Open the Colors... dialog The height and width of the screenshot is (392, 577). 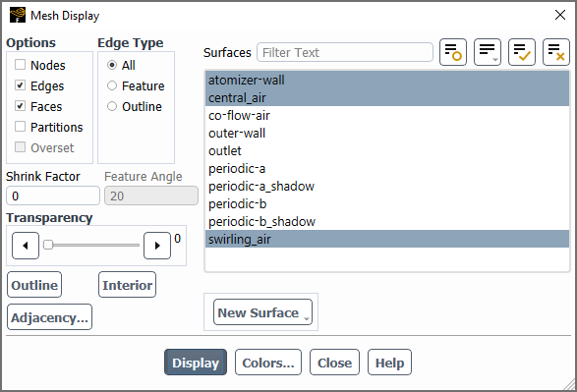[x=268, y=363]
